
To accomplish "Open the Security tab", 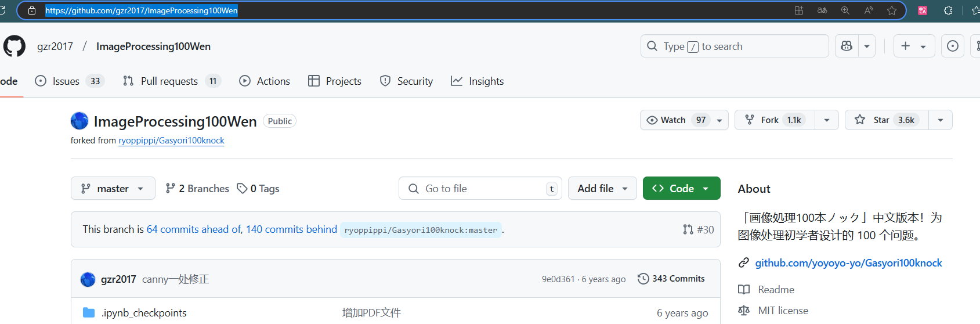I will (x=406, y=81).
